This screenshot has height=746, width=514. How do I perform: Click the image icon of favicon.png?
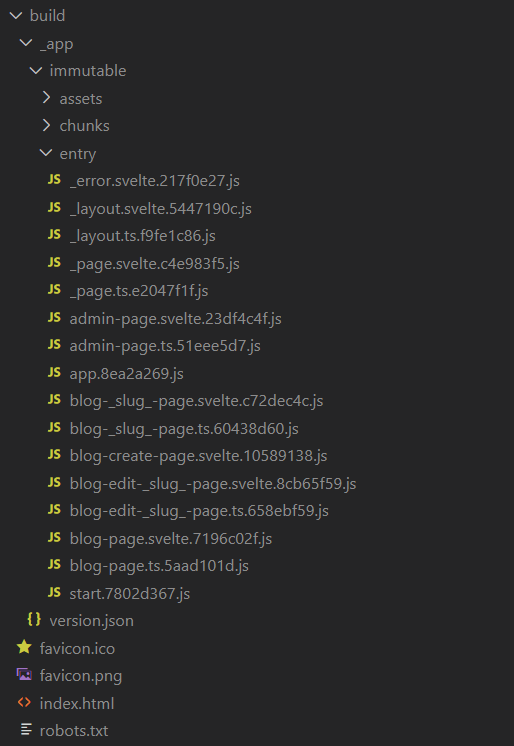[24, 675]
